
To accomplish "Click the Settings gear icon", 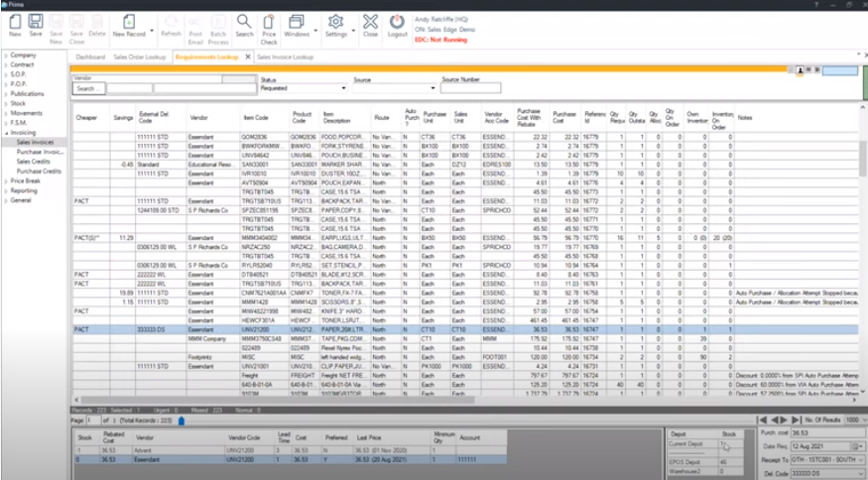I will click(x=335, y=22).
